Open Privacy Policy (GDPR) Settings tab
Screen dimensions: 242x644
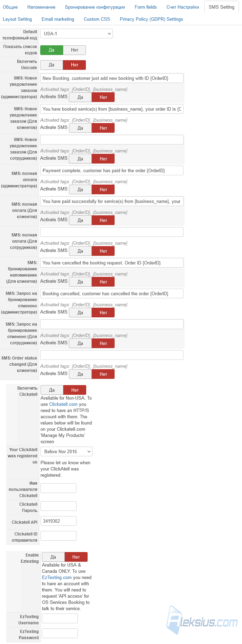(x=151, y=19)
